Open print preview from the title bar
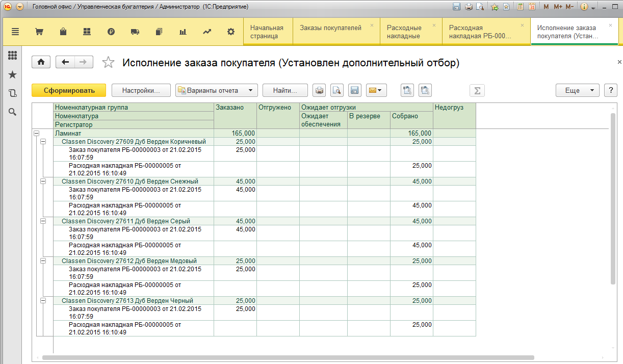 (480, 7)
